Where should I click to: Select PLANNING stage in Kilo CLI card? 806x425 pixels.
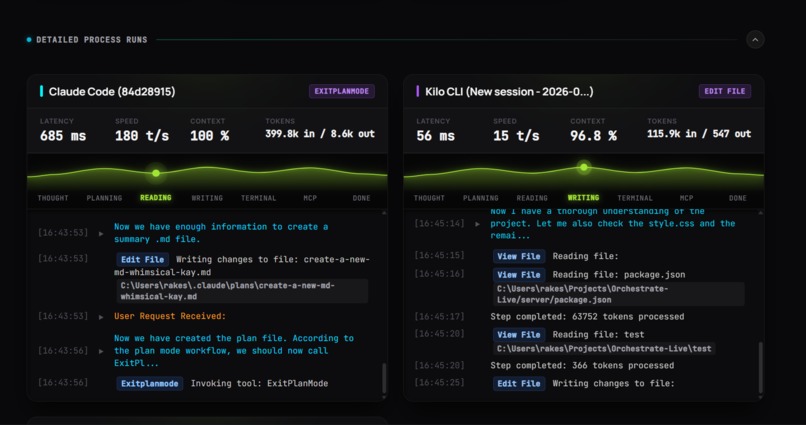[481, 198]
